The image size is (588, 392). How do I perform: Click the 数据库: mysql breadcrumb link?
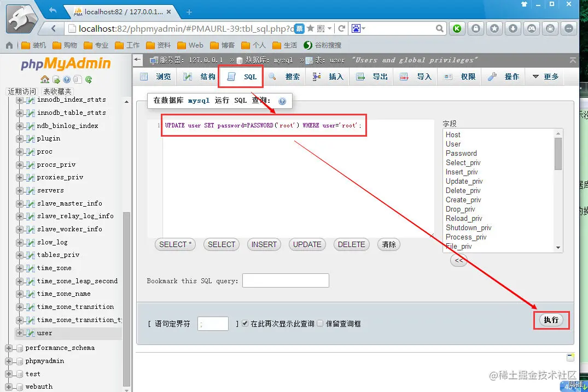coord(269,60)
